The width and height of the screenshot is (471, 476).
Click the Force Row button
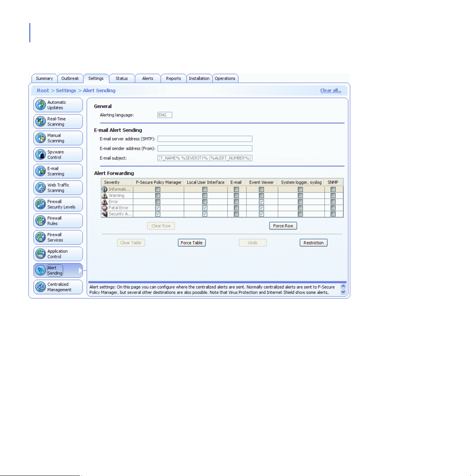coord(283,226)
